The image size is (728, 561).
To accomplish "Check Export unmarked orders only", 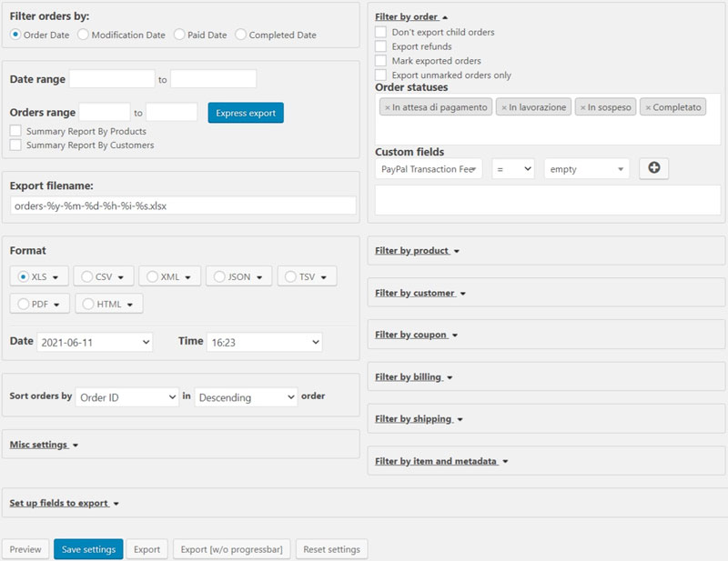I will [380, 75].
